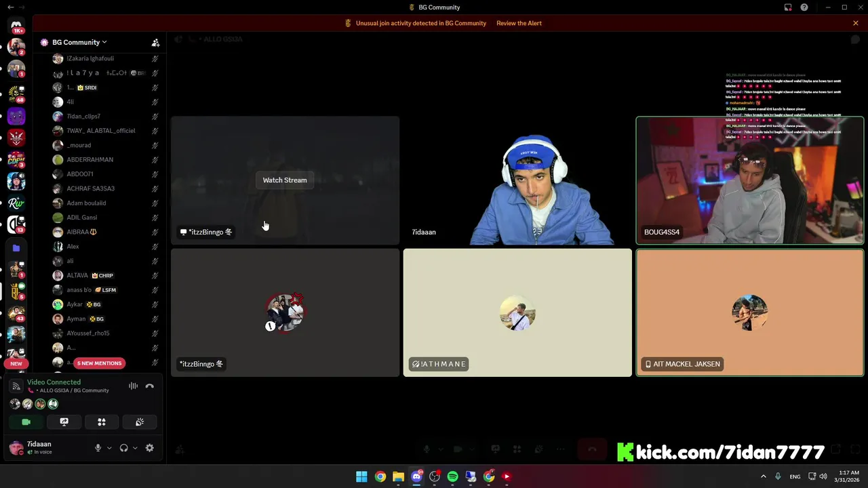The image size is (868, 488).
Task: Open OBS Studio from the taskbar
Action: pyautogui.click(x=435, y=476)
